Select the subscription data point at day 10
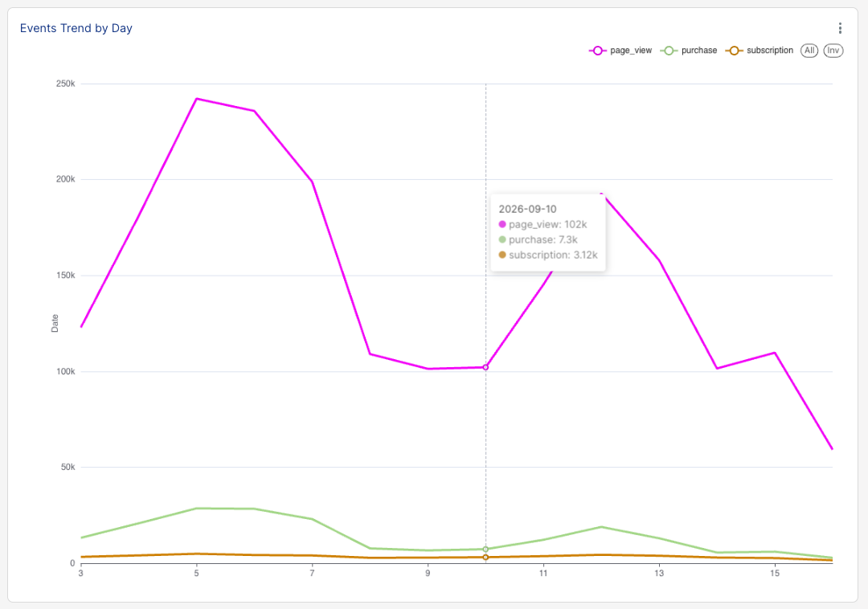Viewport: 868px width, 609px height. tap(485, 558)
